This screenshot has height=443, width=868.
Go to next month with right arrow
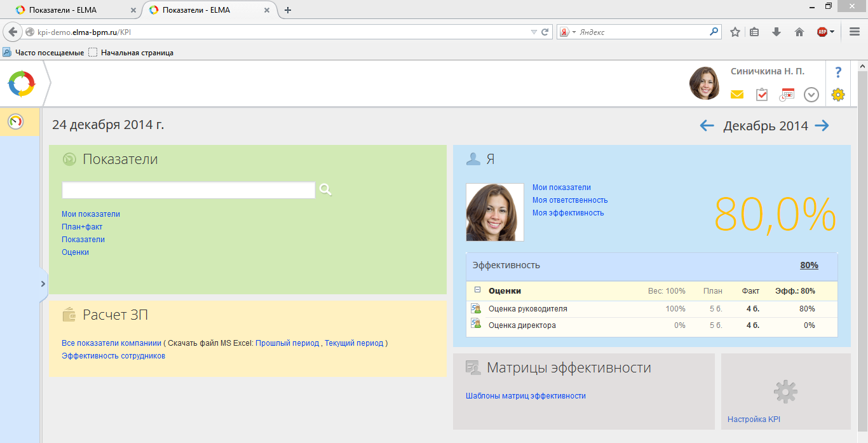pyautogui.click(x=822, y=125)
